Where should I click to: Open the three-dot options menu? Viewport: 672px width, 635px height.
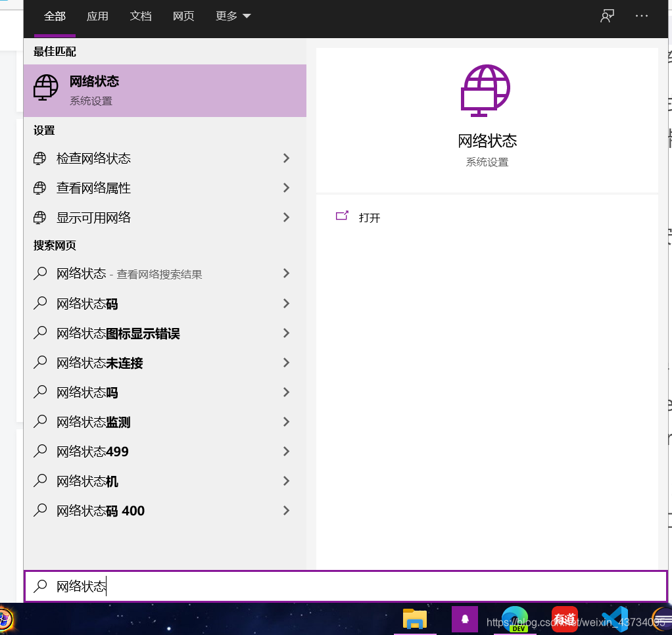point(641,16)
